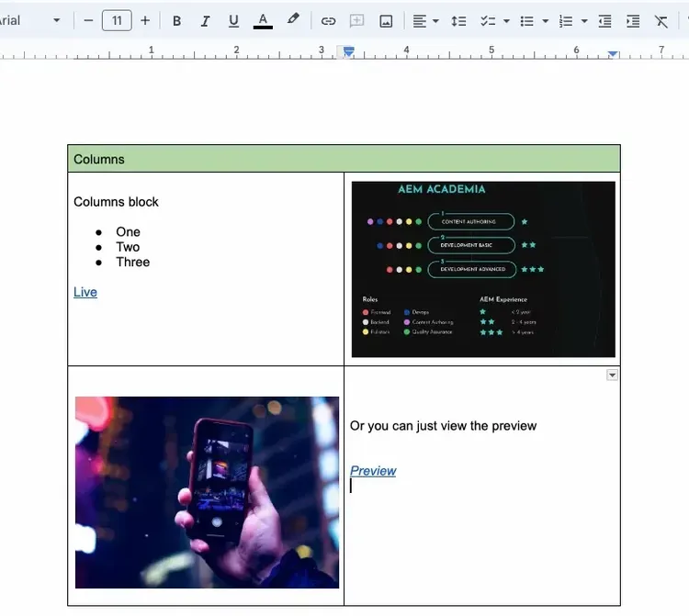Select the phone photo image
689x616 pixels.
pos(207,492)
